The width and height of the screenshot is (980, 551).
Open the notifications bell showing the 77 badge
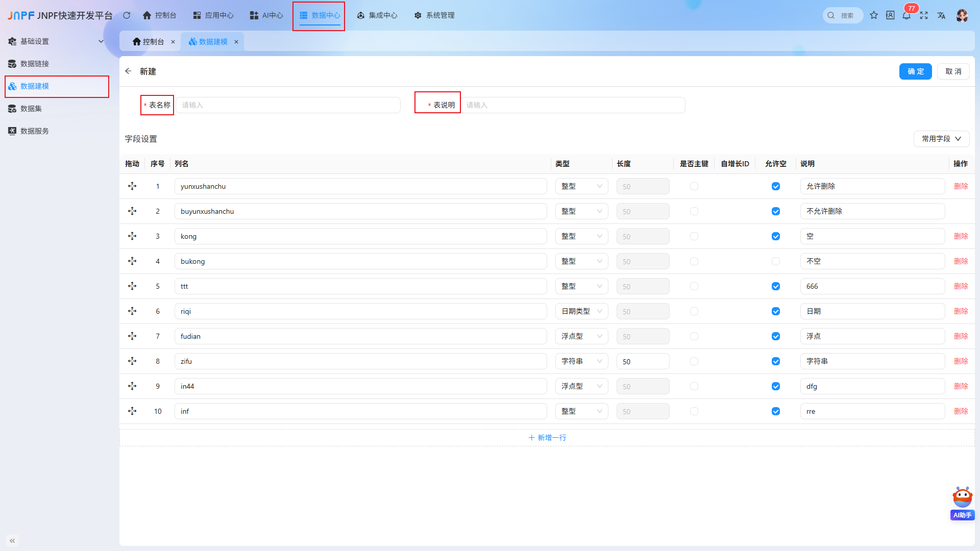pos(906,15)
